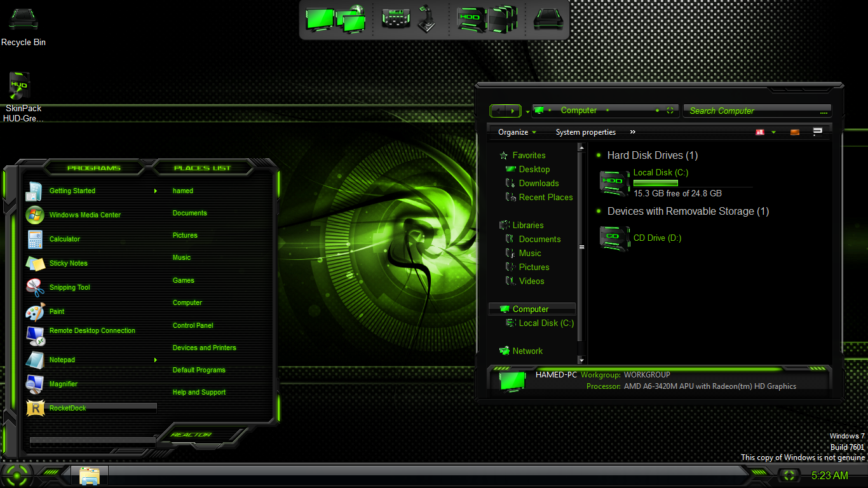Open Remote Desktop Connection
The height and width of the screenshot is (488, 868).
92,331
